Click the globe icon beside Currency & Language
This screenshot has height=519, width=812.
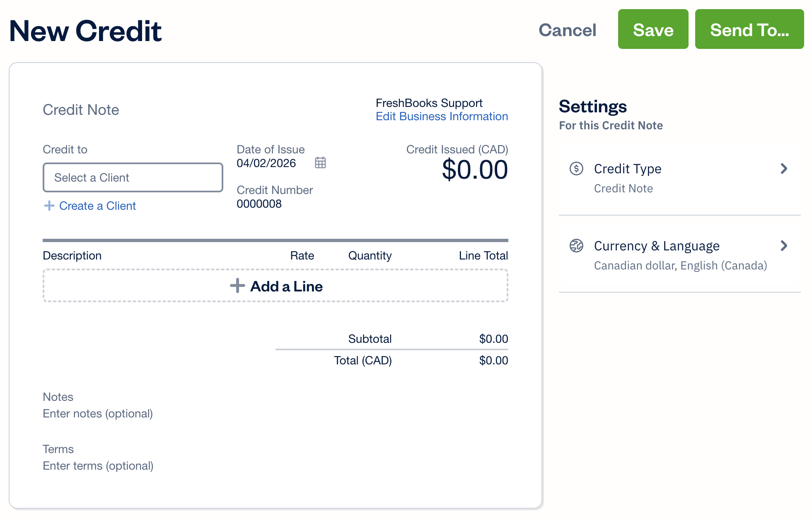(576, 245)
